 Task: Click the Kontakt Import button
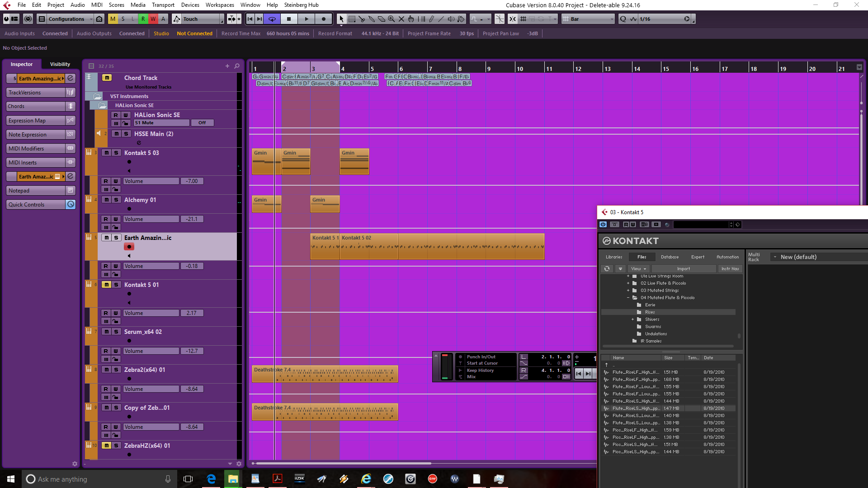(x=683, y=269)
